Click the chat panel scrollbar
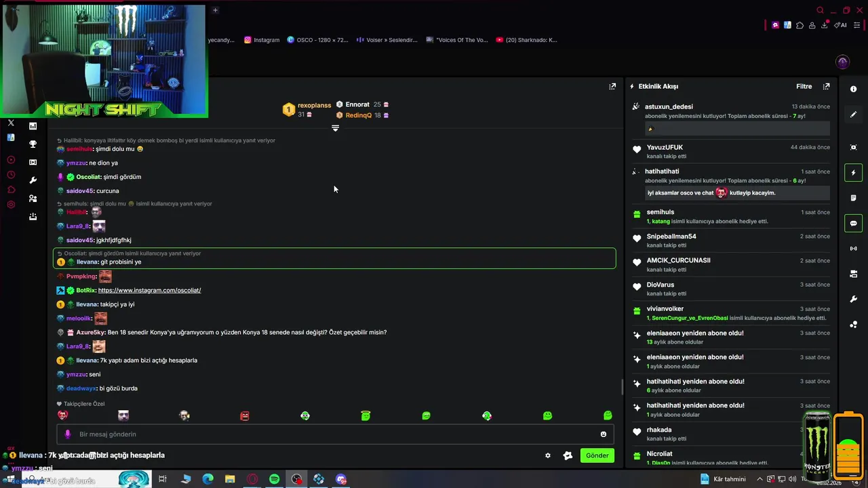868x488 pixels. (622, 387)
